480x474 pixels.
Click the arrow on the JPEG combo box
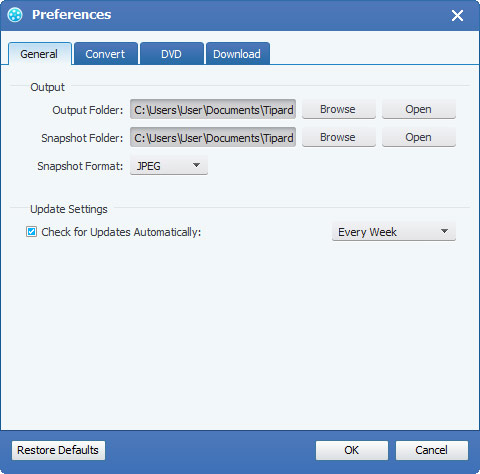196,165
